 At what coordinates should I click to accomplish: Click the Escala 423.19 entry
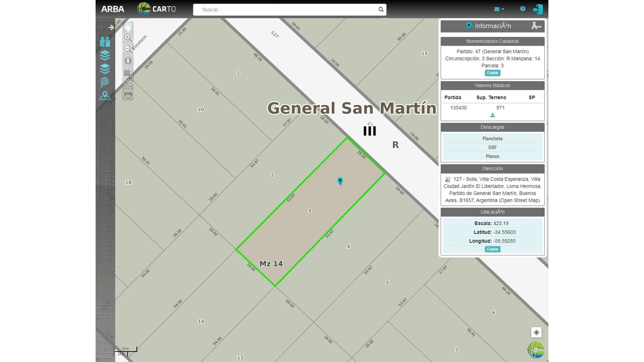coord(492,223)
